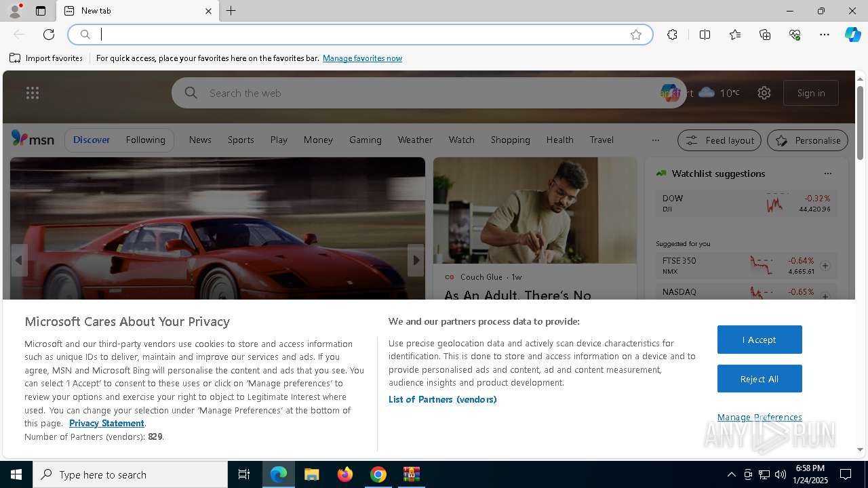This screenshot has height=488, width=868.
Task: Open the Feed layout dropdown
Action: tap(719, 140)
